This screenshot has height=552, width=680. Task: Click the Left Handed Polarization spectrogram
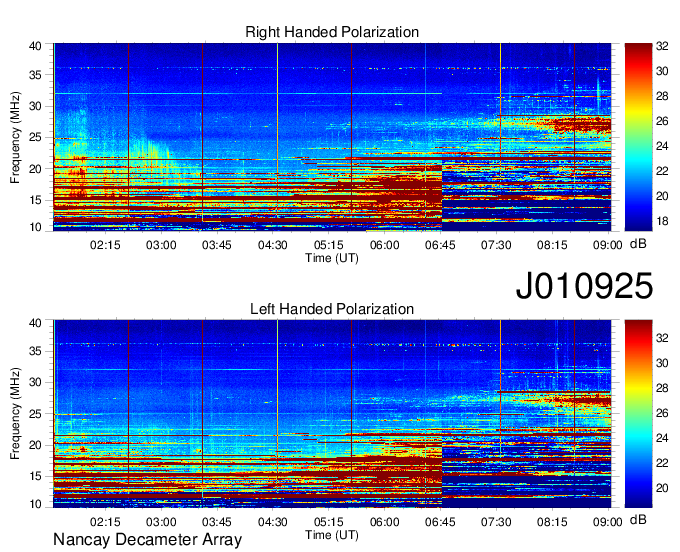[x=332, y=414]
